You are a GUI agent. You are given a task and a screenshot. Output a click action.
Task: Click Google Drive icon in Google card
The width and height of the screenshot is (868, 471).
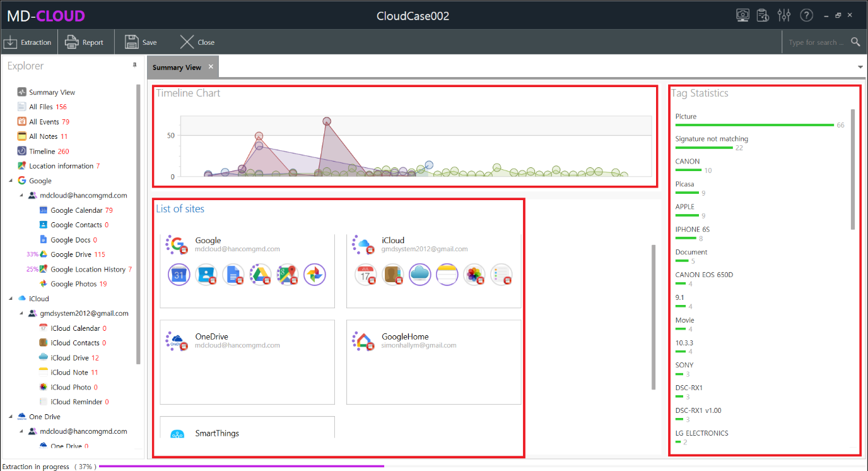pyautogui.click(x=261, y=275)
